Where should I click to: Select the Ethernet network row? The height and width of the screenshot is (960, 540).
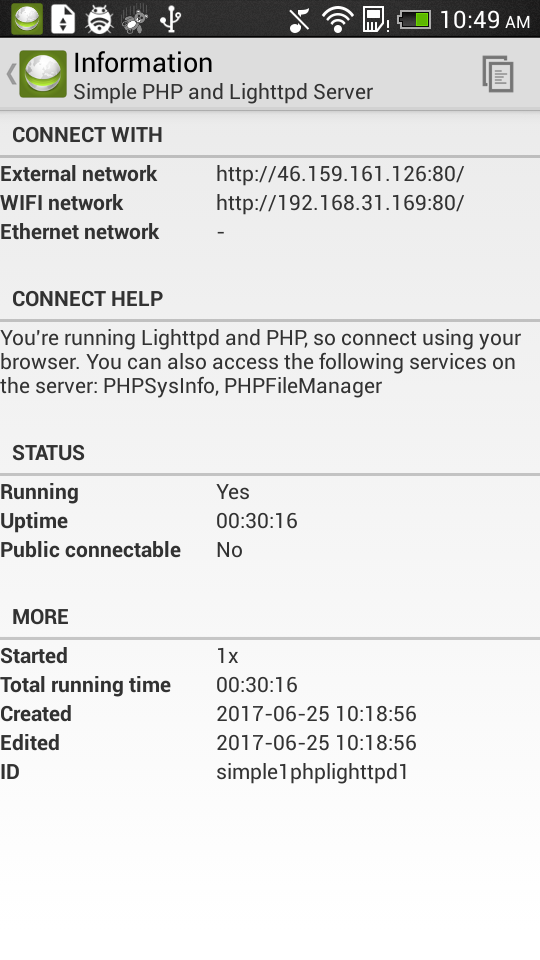click(270, 232)
